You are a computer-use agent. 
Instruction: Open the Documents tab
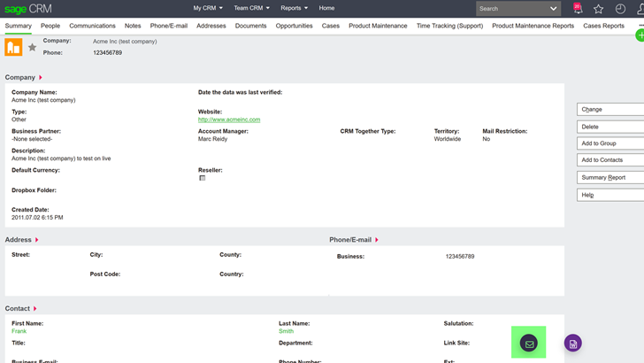[x=250, y=26]
